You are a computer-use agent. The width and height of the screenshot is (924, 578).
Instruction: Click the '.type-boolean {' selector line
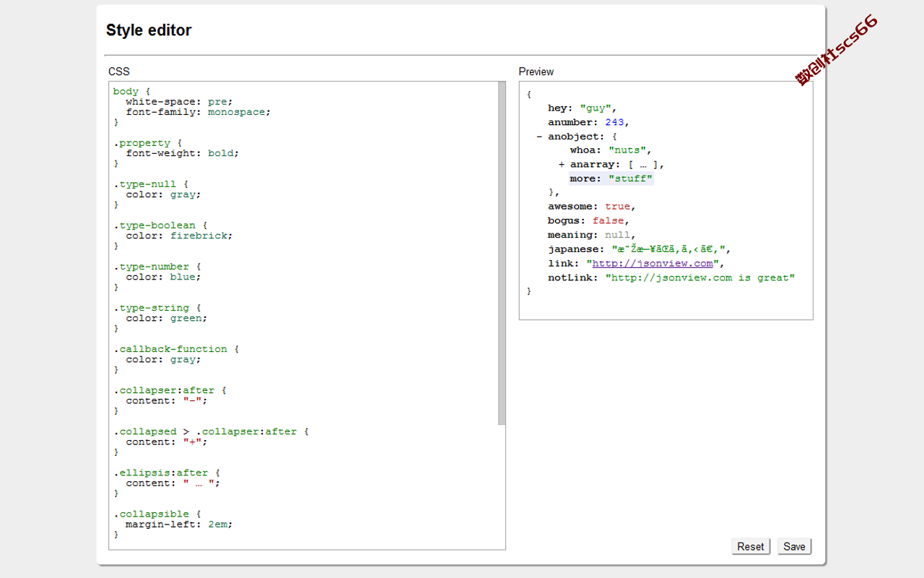coord(160,225)
